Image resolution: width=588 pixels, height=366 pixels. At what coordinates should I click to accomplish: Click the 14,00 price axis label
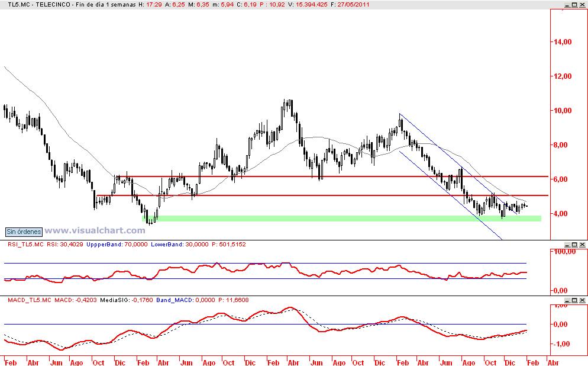click(x=563, y=42)
